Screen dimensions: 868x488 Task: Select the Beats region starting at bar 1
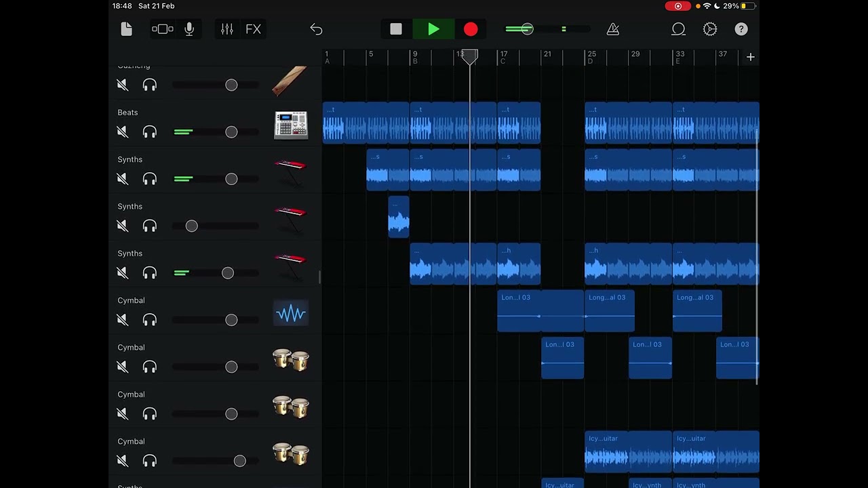(366, 123)
